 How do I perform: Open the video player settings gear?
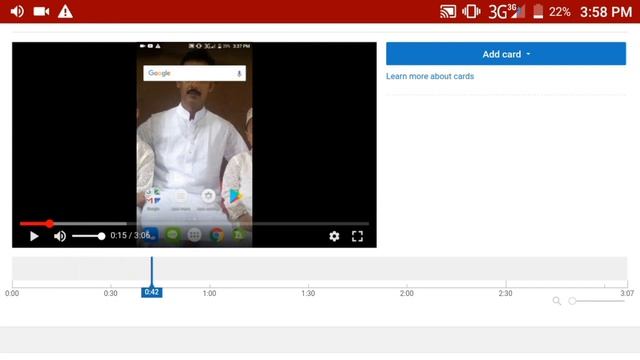tap(334, 236)
